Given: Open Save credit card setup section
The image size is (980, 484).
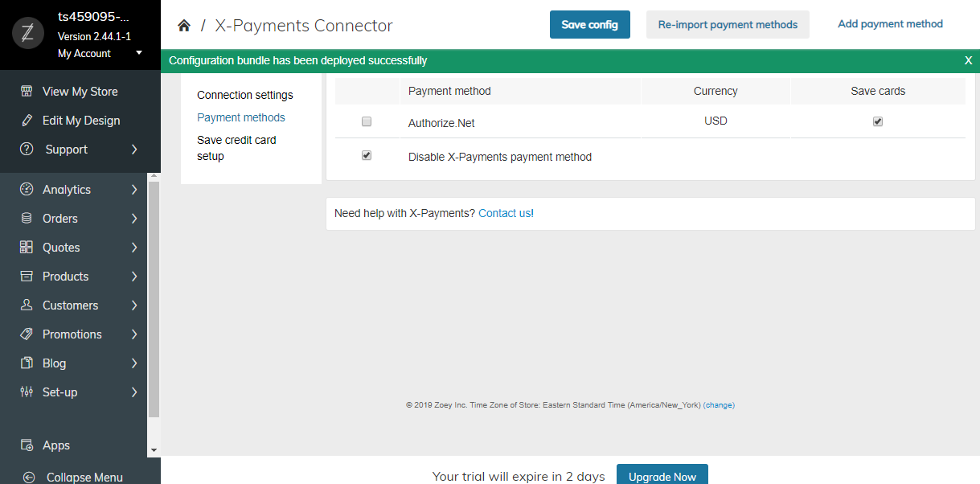Looking at the screenshot, I should [x=236, y=148].
